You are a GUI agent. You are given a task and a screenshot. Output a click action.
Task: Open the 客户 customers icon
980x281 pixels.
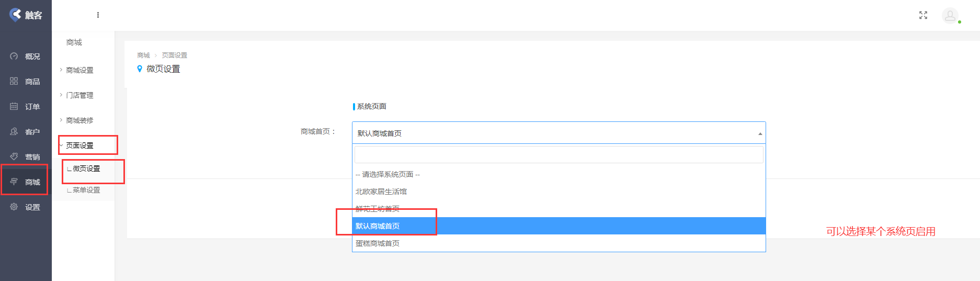click(x=14, y=132)
